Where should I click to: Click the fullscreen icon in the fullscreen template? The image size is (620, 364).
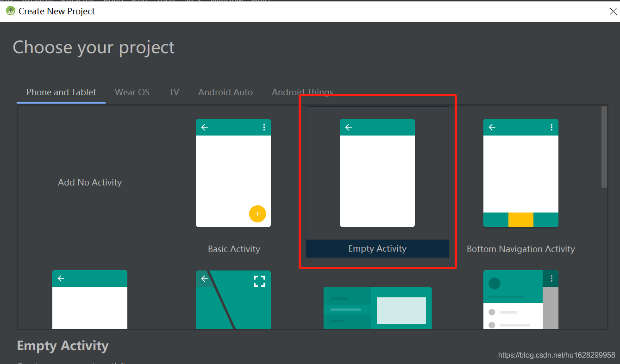(x=259, y=281)
